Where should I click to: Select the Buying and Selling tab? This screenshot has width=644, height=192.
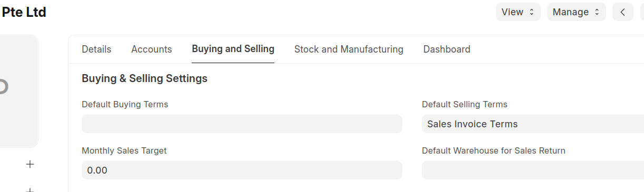[x=233, y=49]
